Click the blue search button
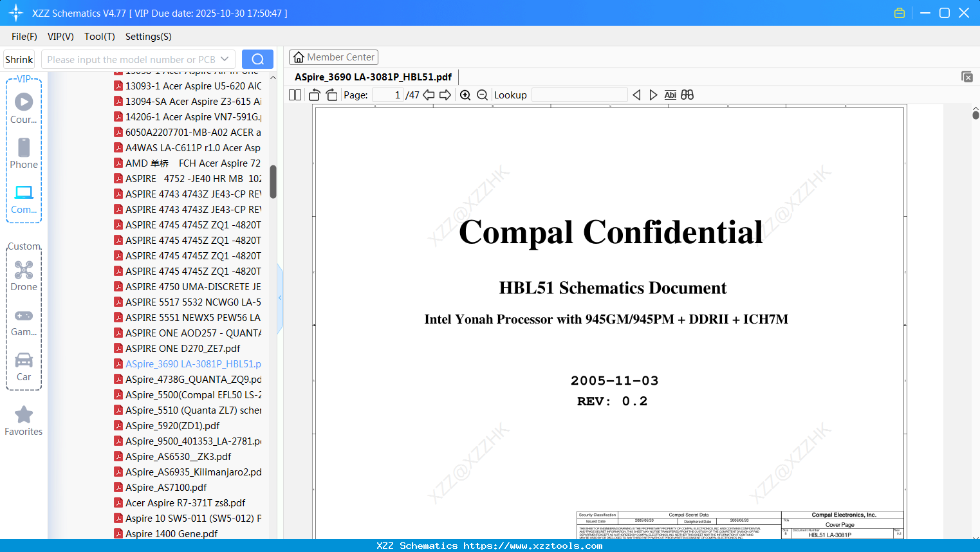Screen dimensions: 980x552 (257, 59)
